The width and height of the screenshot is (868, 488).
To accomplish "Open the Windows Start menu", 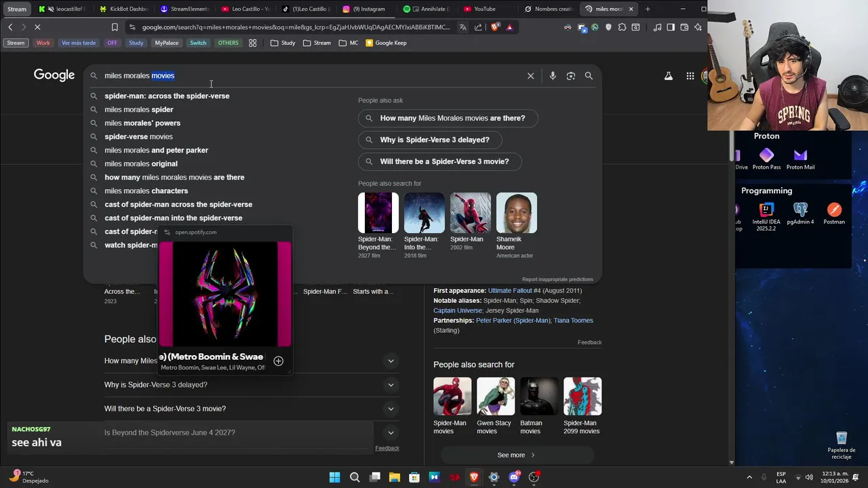I will 334,477.
